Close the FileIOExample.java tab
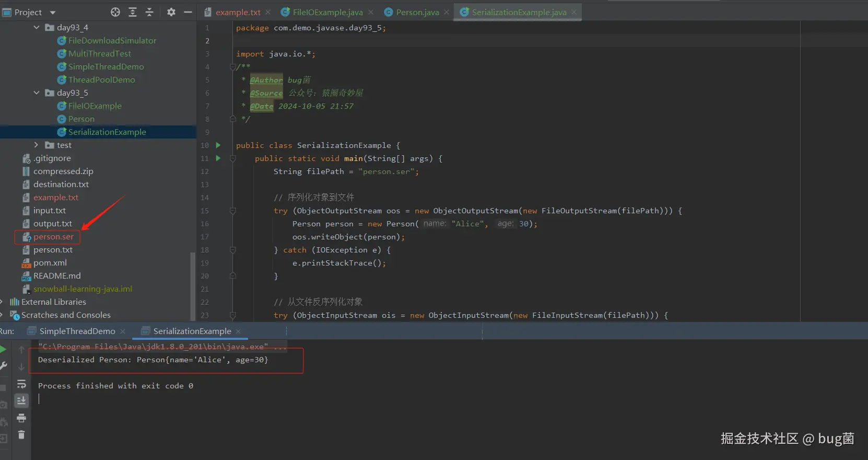The height and width of the screenshot is (460, 868). click(370, 12)
